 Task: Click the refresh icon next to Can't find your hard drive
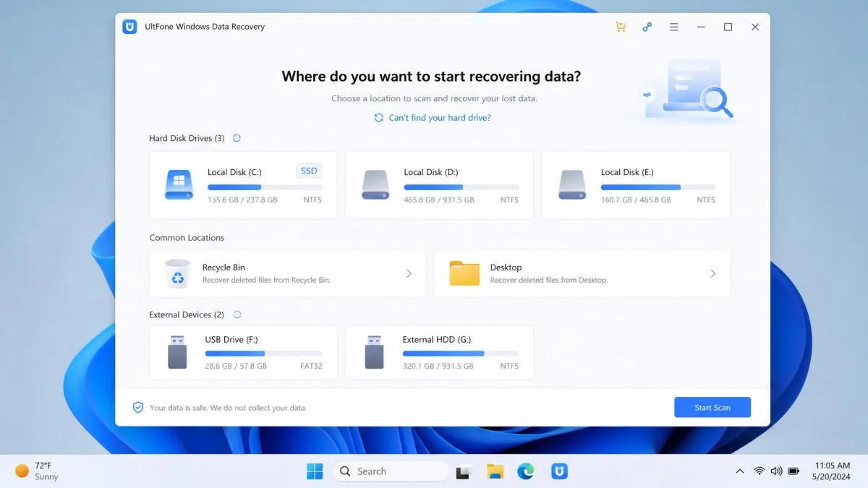(378, 118)
